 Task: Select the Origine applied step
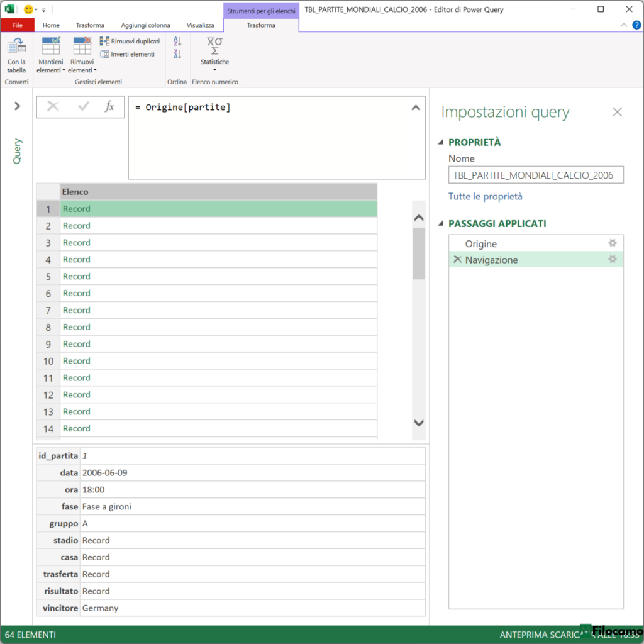click(536, 243)
